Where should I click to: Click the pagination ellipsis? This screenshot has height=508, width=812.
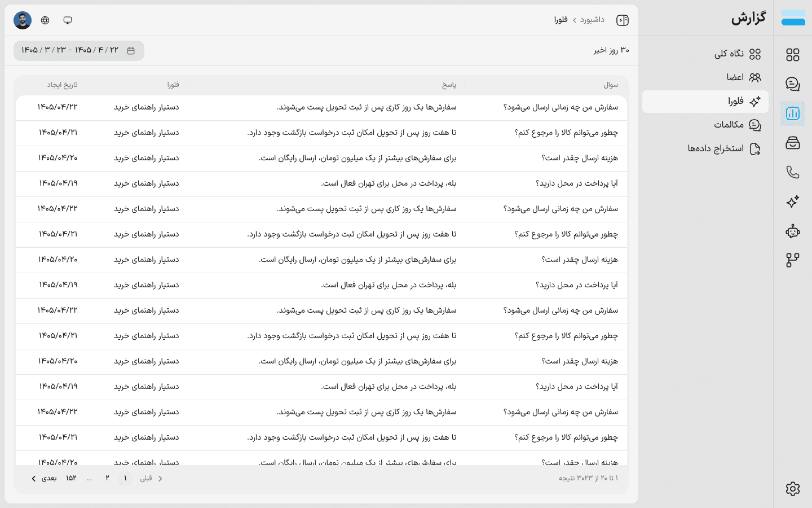pyautogui.click(x=89, y=478)
